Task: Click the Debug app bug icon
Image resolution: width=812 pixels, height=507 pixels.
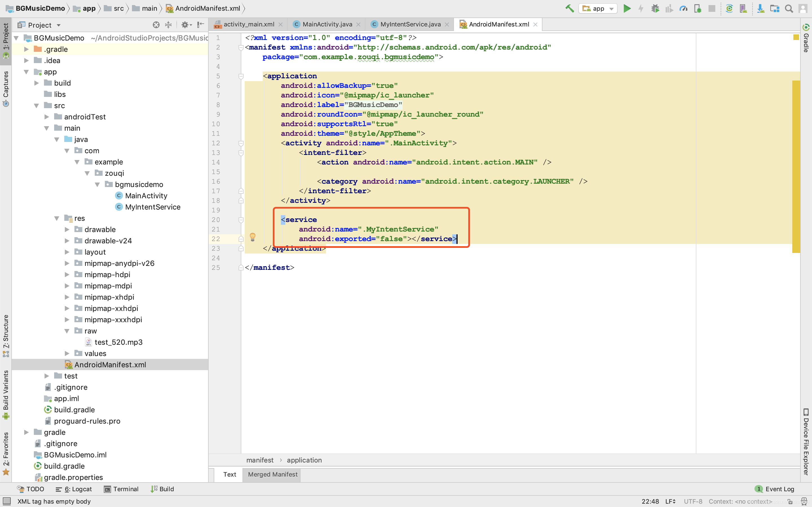Action: pos(655,8)
